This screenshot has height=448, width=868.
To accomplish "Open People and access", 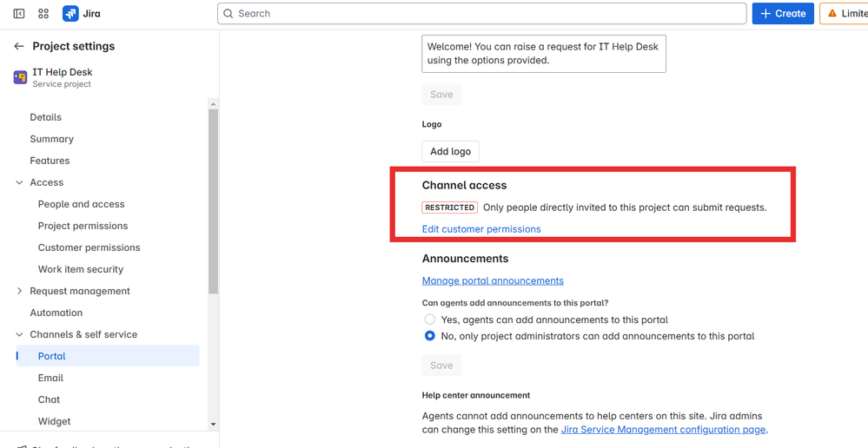I will click(x=82, y=204).
